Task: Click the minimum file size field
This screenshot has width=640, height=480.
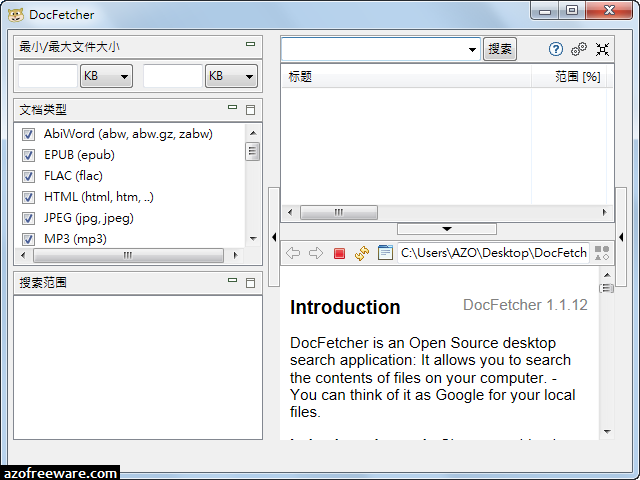Action: coord(48,76)
